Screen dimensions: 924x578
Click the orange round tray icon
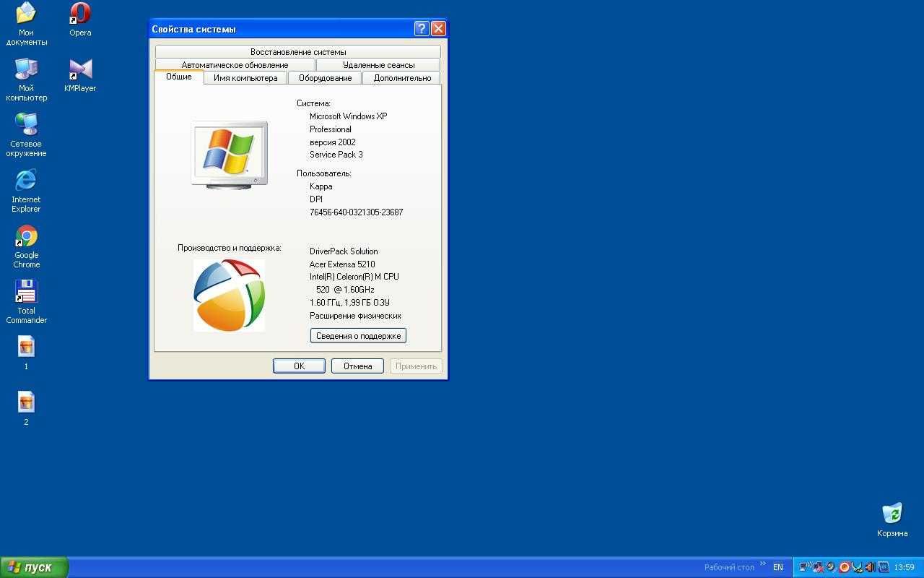[844, 567]
